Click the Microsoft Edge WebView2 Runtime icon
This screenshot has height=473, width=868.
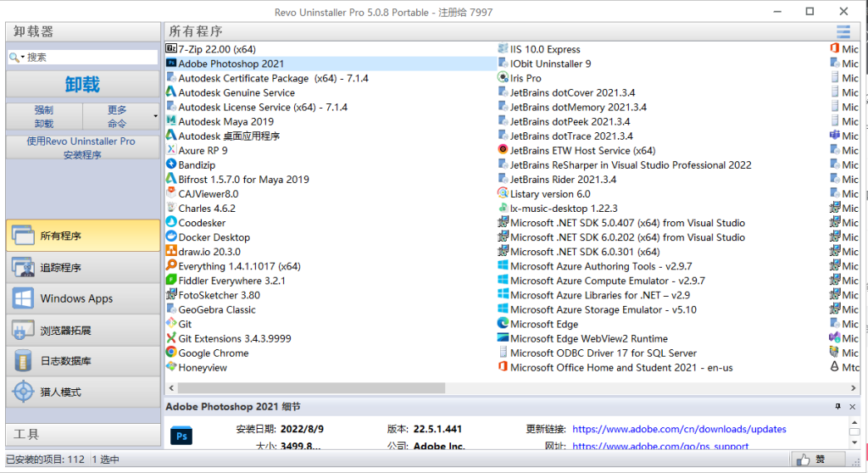503,337
